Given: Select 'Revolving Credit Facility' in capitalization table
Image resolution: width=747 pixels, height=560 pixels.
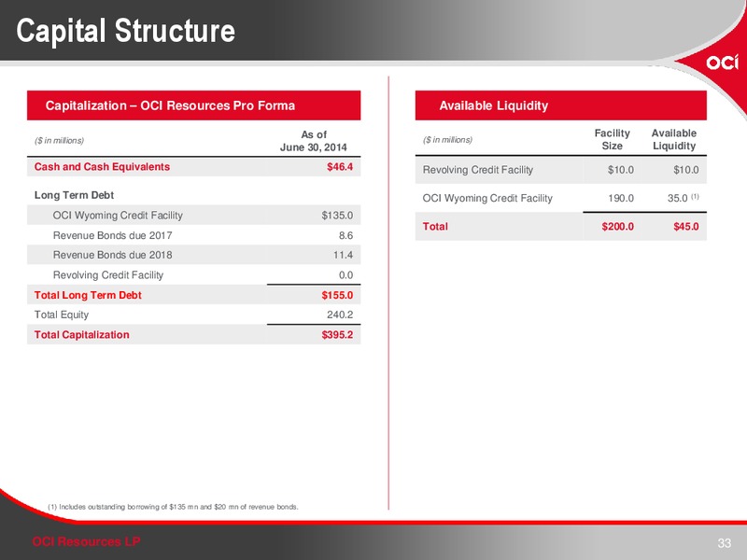Looking at the screenshot, I should 108,274.
